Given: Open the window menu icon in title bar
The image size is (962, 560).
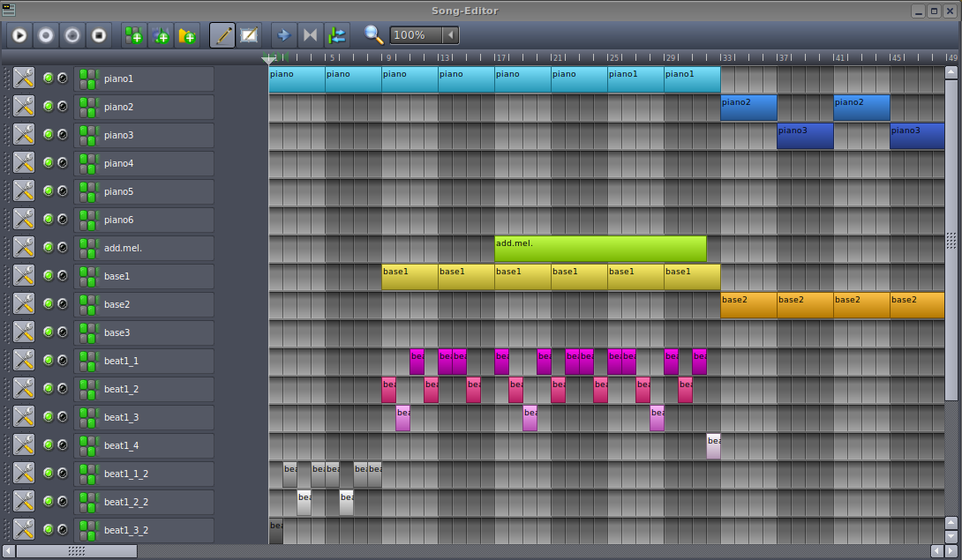Looking at the screenshot, I should [9, 10].
